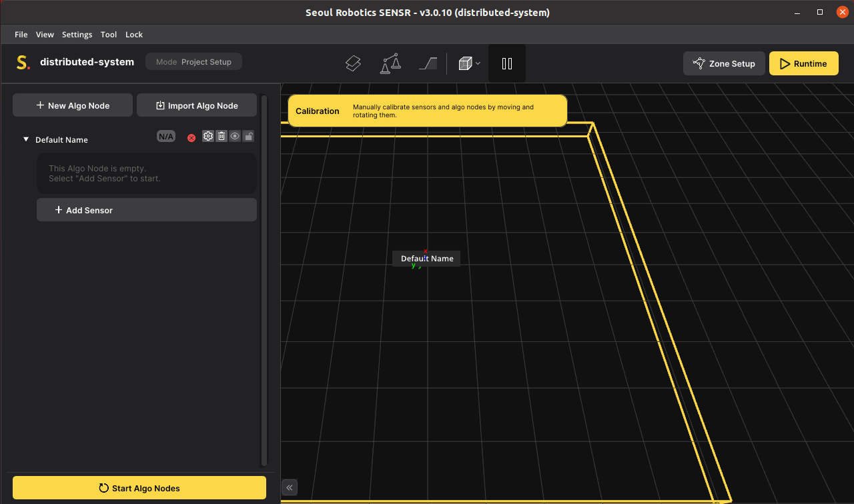Click the red error status icon

(x=191, y=137)
